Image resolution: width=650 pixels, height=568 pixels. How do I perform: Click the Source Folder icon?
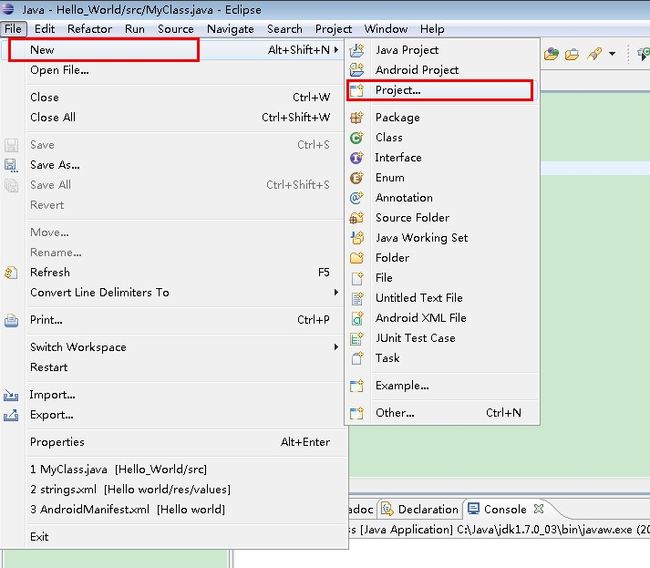pyautogui.click(x=357, y=218)
